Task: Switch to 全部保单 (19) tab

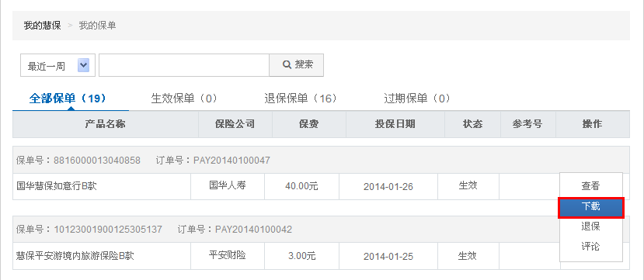Action: (68, 99)
